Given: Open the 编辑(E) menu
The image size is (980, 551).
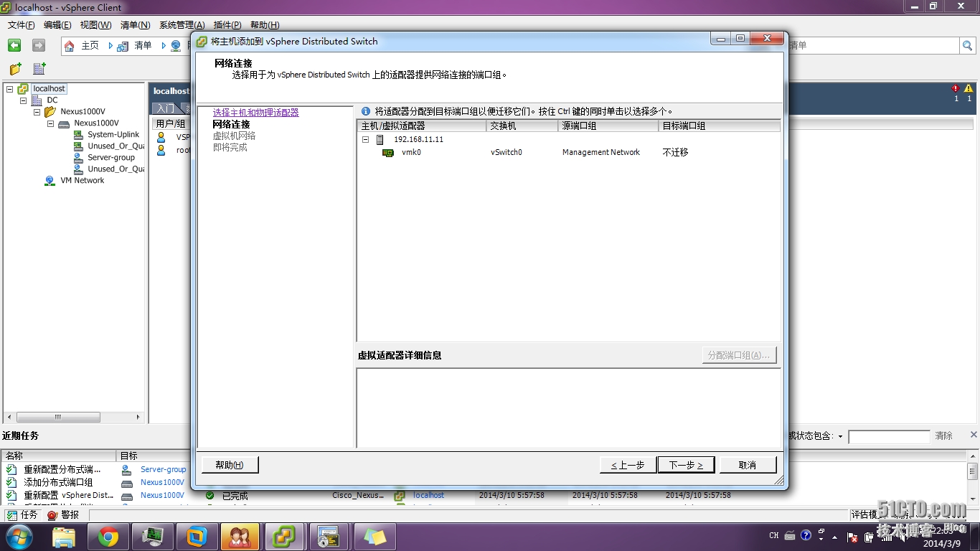Looking at the screenshot, I should [x=58, y=25].
